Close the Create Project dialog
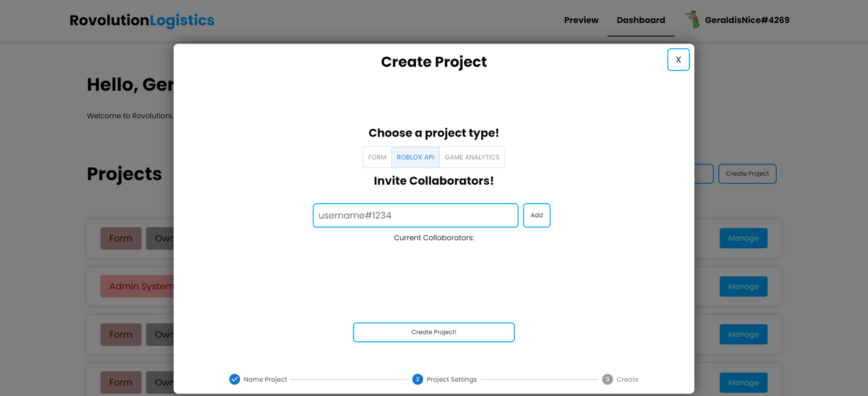 [678, 59]
